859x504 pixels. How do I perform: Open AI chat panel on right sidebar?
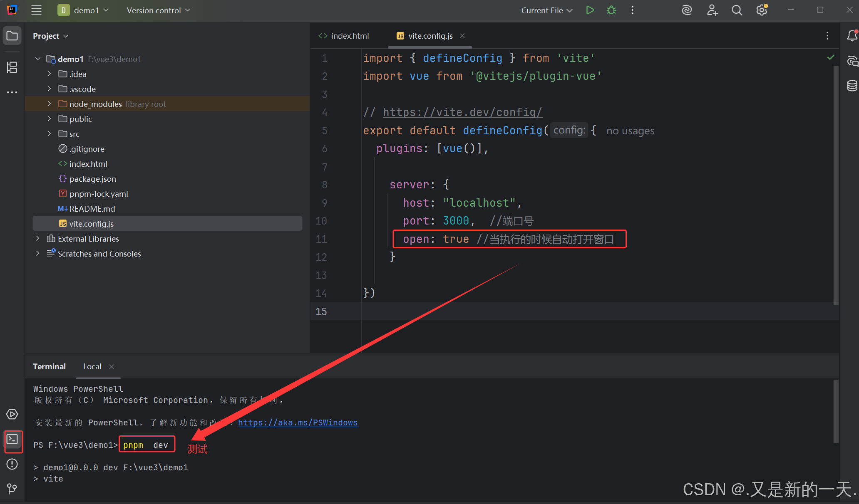click(852, 61)
